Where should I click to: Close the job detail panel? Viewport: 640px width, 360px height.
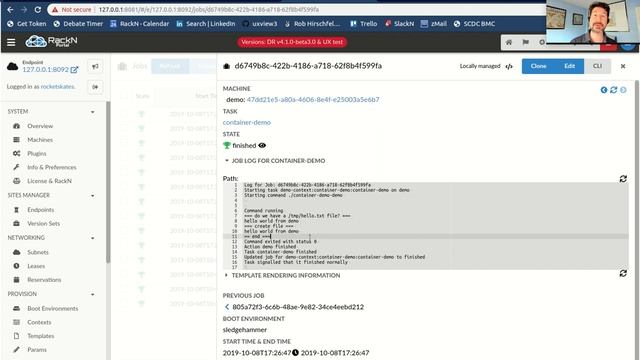623,66
